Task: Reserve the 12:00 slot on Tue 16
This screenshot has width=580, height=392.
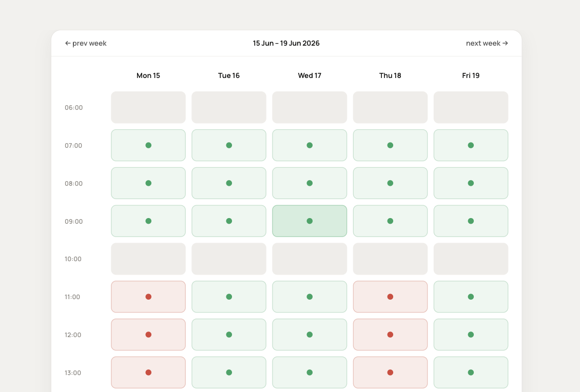Action: click(x=229, y=335)
